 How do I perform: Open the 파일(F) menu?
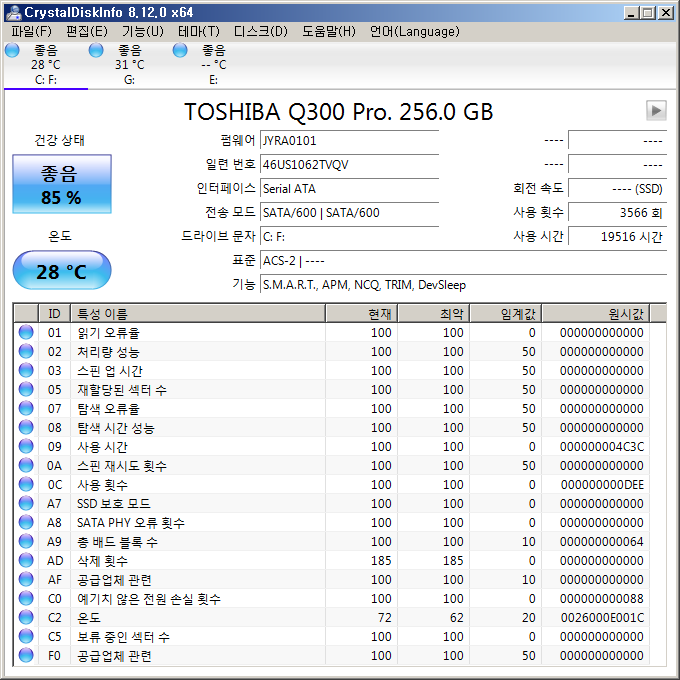(x=31, y=31)
